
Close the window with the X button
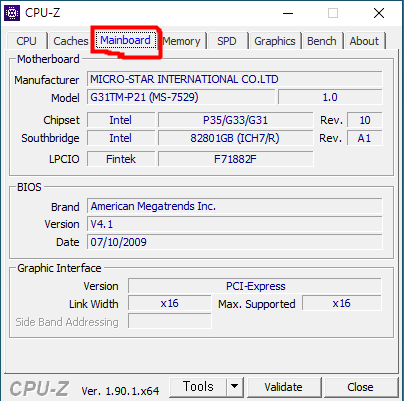(379, 13)
